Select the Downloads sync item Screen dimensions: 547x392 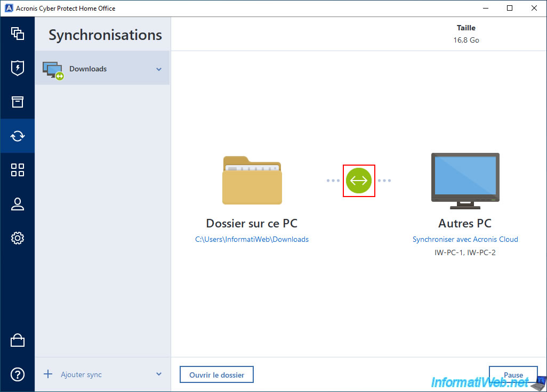(x=88, y=69)
